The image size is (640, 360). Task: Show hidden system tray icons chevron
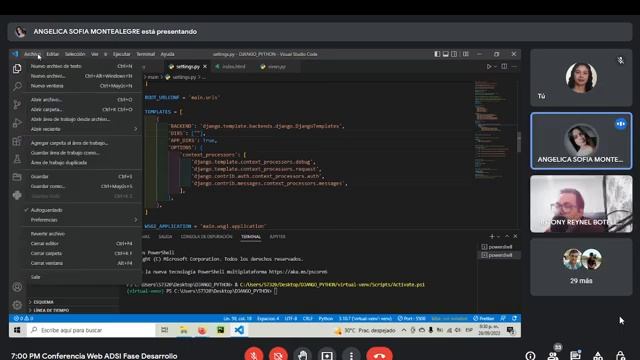pos(404,330)
